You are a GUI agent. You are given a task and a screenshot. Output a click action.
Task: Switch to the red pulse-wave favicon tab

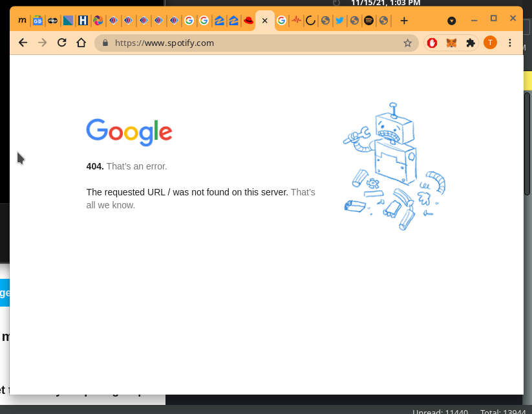tap(296, 21)
